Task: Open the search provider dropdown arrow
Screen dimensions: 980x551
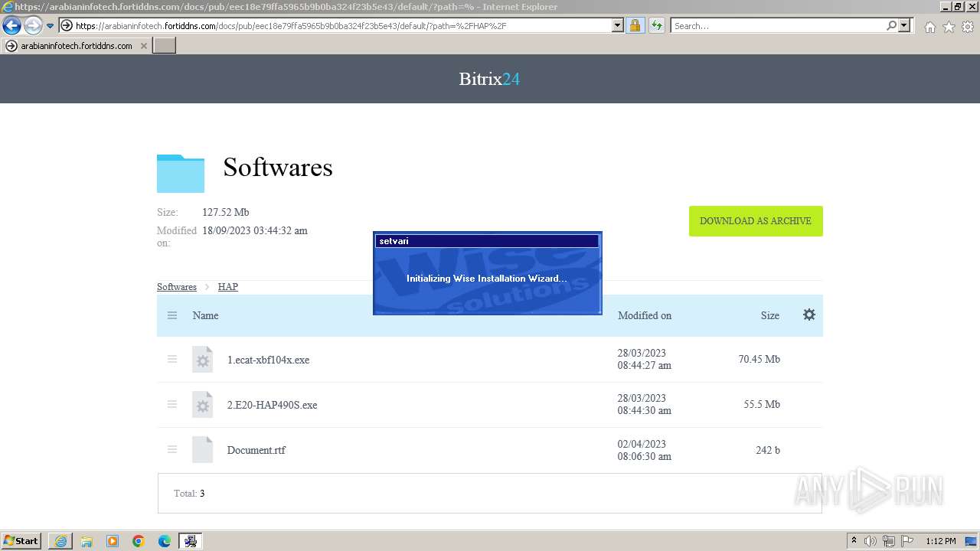Action: tap(904, 25)
